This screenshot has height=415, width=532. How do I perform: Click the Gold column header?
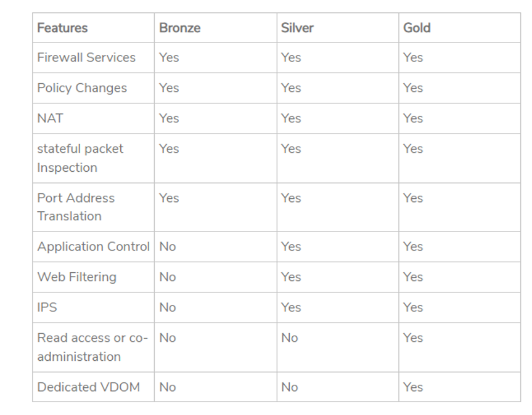pyautogui.click(x=417, y=28)
